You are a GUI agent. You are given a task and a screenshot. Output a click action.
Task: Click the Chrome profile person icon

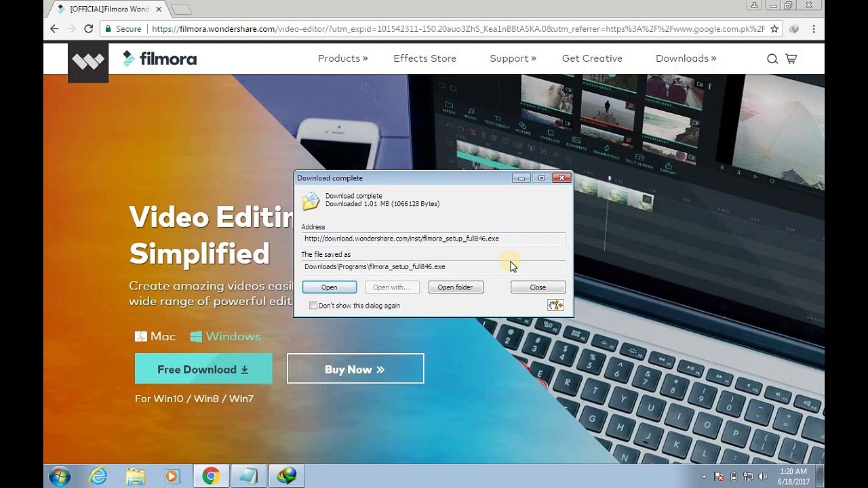coord(753,5)
